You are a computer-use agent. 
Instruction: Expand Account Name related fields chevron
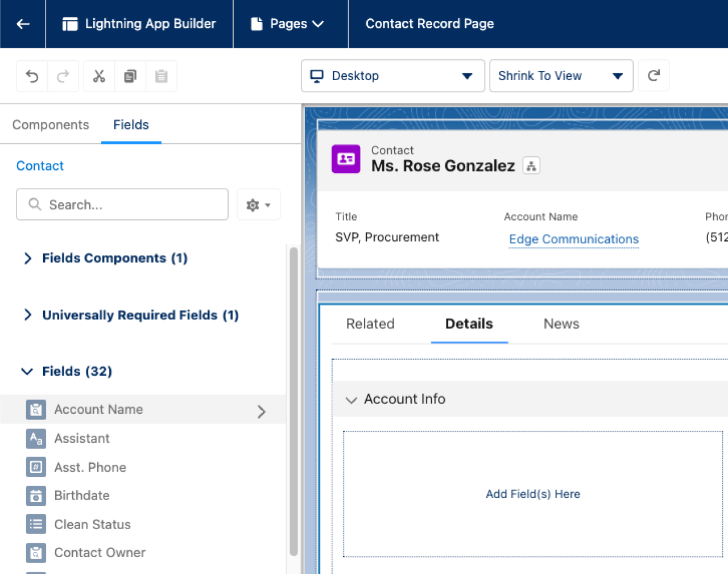(x=262, y=411)
